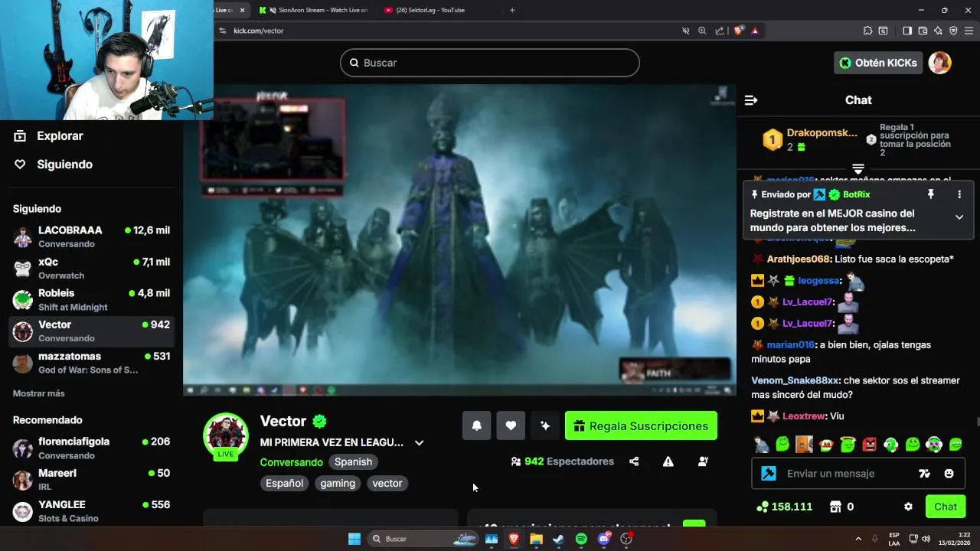Open the shop icon showing 0
The image size is (980, 551).
pyautogui.click(x=835, y=507)
